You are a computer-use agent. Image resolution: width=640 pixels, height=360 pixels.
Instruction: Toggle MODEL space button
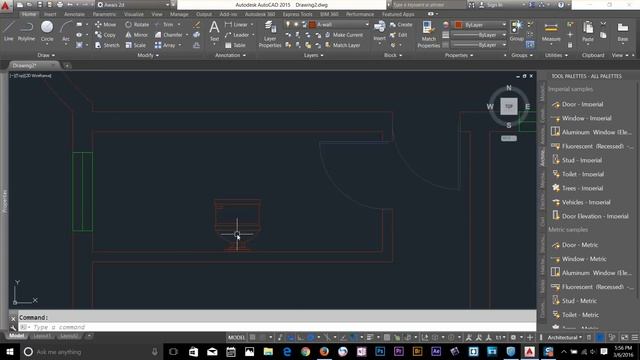coord(236,338)
